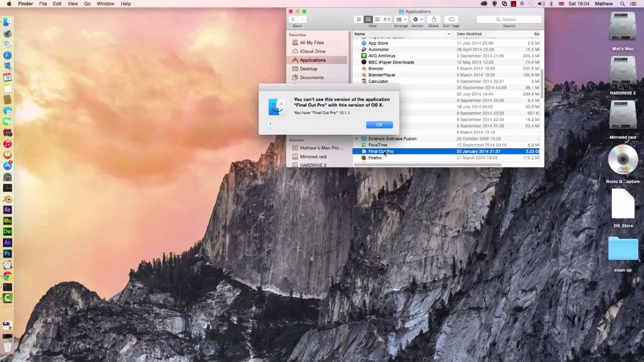The image size is (644, 362).
Task: Click the Bluetooth menu bar icon
Action: [550, 4]
